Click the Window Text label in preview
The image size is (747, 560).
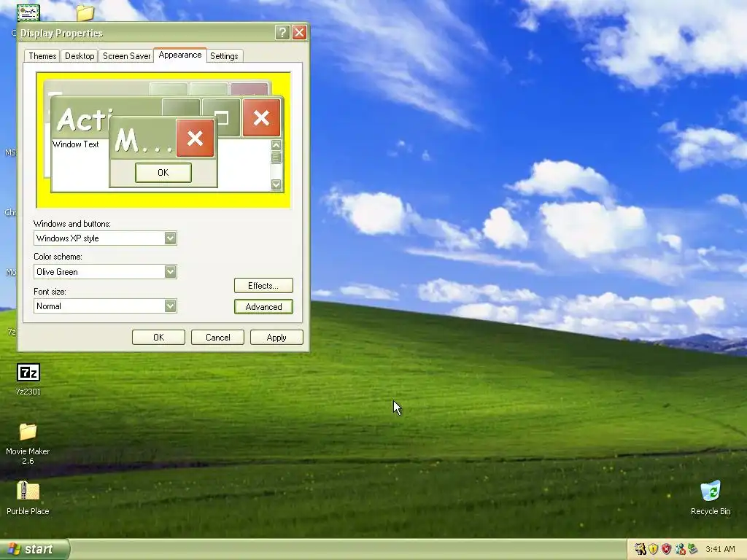[x=75, y=144]
